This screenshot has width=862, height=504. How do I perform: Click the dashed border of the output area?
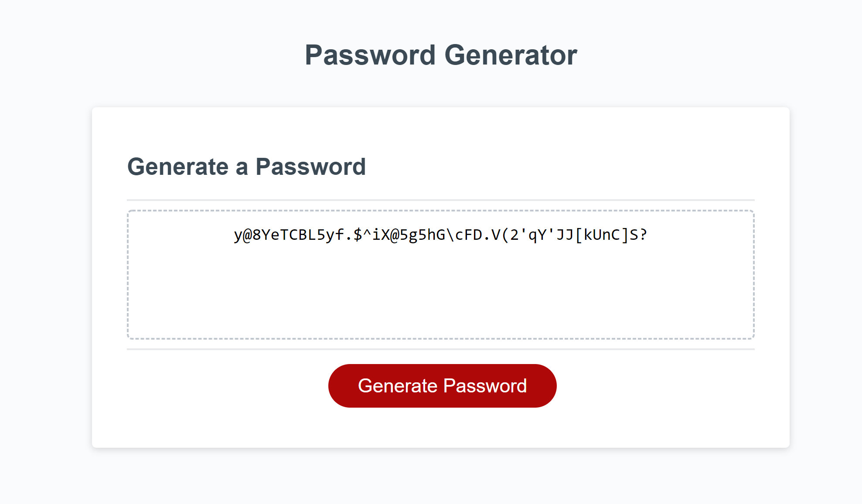(x=440, y=211)
